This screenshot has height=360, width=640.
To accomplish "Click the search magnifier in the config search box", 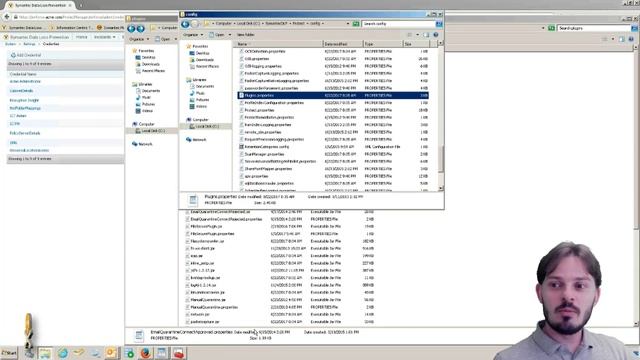I will tap(439, 24).
